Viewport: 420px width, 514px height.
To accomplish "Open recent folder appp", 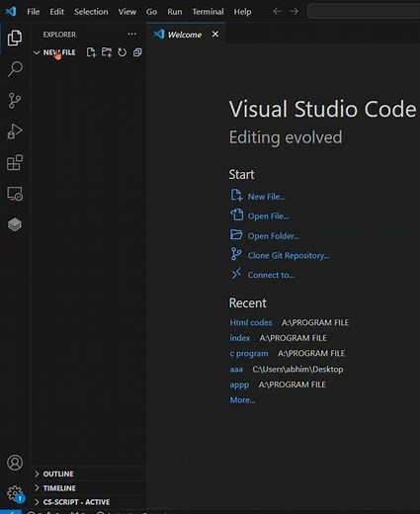I will pyautogui.click(x=239, y=385).
